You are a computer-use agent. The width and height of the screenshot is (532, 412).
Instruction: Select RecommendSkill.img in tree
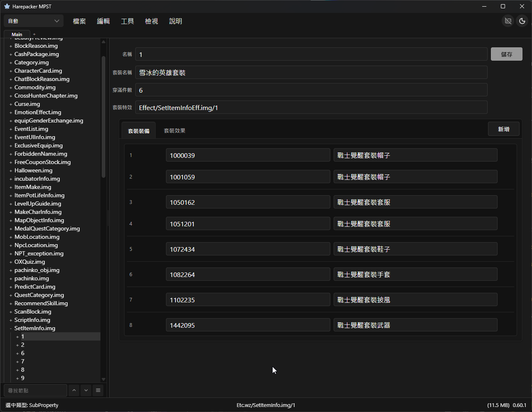click(41, 303)
